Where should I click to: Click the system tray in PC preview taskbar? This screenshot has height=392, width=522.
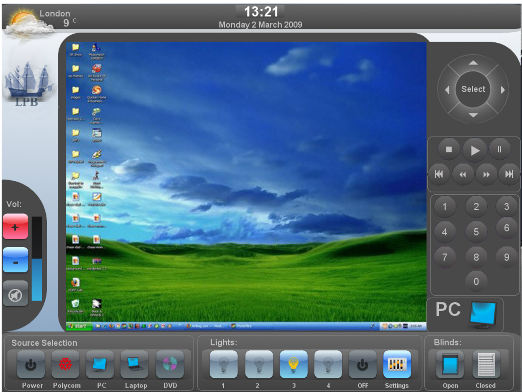click(x=403, y=326)
